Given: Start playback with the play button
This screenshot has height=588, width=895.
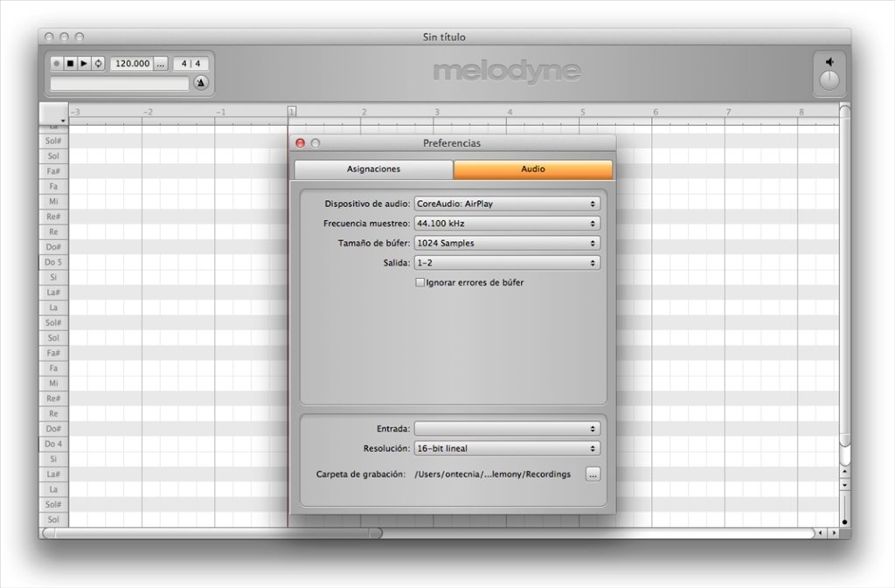Looking at the screenshot, I should (84, 63).
